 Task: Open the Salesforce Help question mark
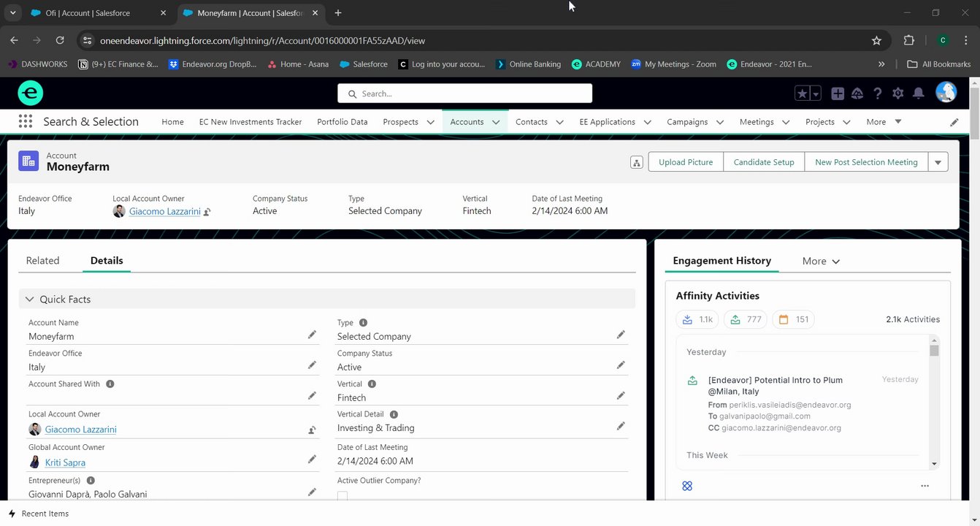pos(878,94)
